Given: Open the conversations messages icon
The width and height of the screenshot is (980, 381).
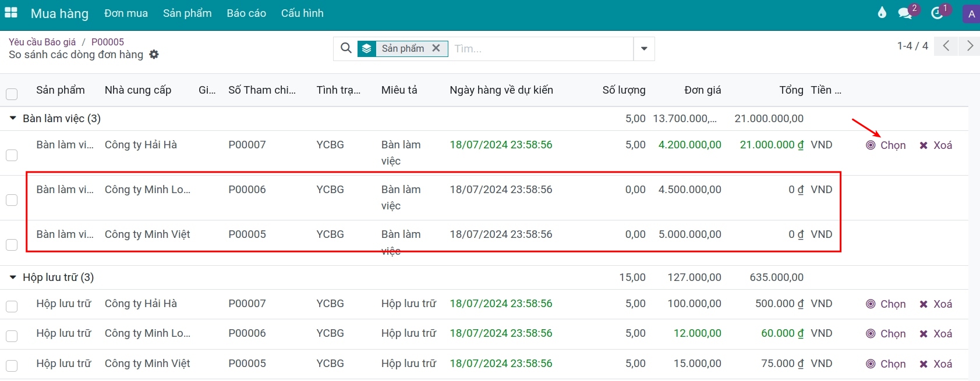Looking at the screenshot, I should coord(905,13).
